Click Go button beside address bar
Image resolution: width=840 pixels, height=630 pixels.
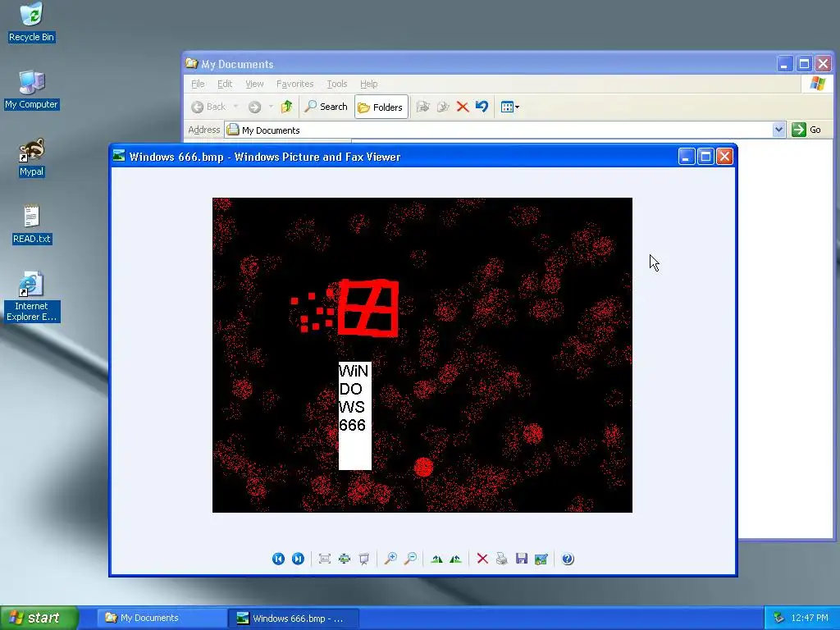[x=807, y=130]
